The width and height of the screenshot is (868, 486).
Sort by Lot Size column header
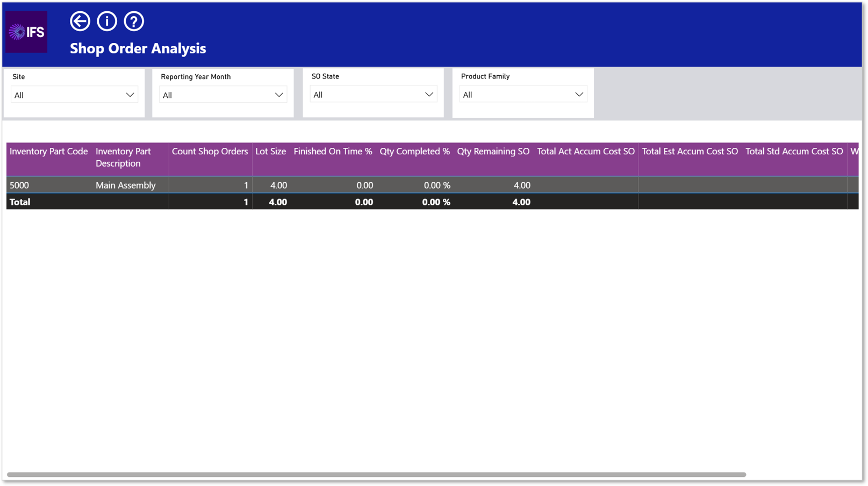(270, 152)
